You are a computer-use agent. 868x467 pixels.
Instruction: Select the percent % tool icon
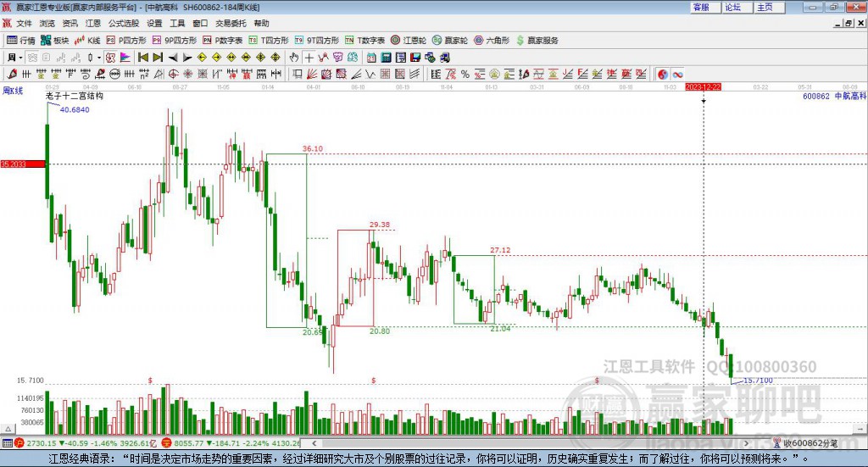pos(465,74)
